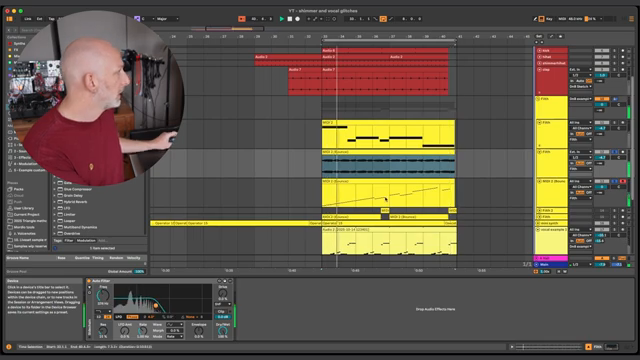Click the Tap tempo button
Screen dimensions: 640x360
click(51, 19)
